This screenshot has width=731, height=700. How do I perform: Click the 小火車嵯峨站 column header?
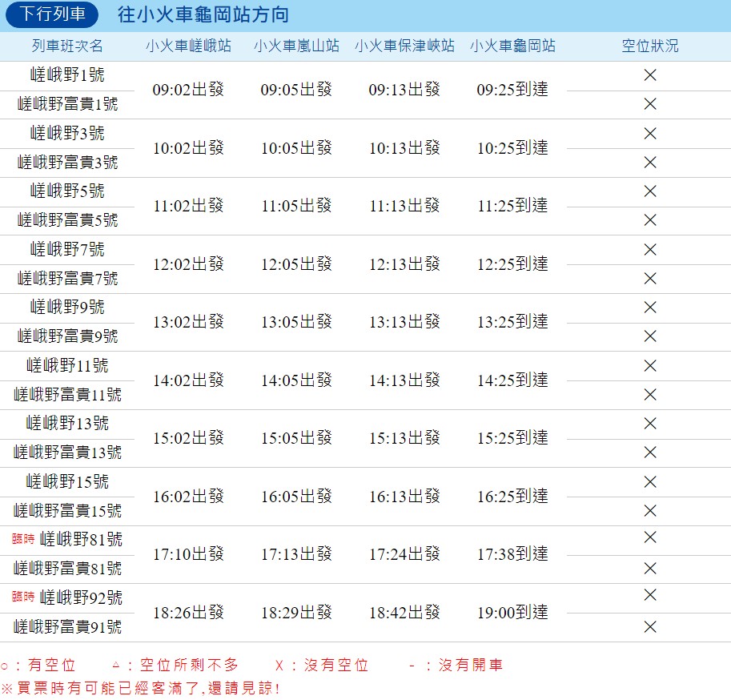point(188,46)
